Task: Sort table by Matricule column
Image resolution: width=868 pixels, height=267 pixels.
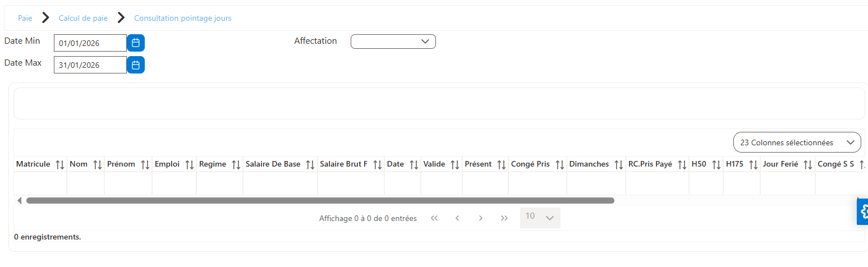Action: (x=61, y=164)
